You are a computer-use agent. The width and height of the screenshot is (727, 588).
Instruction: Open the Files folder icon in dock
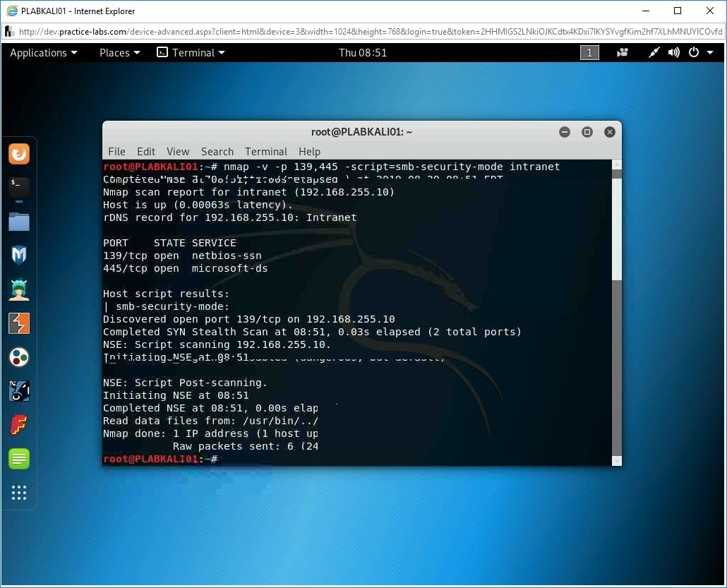click(x=19, y=222)
